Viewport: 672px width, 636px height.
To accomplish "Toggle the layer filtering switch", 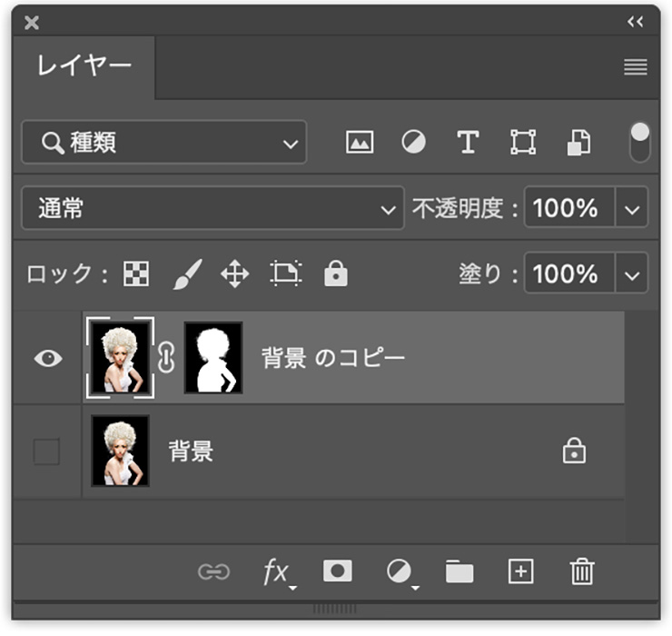I will pyautogui.click(x=640, y=143).
